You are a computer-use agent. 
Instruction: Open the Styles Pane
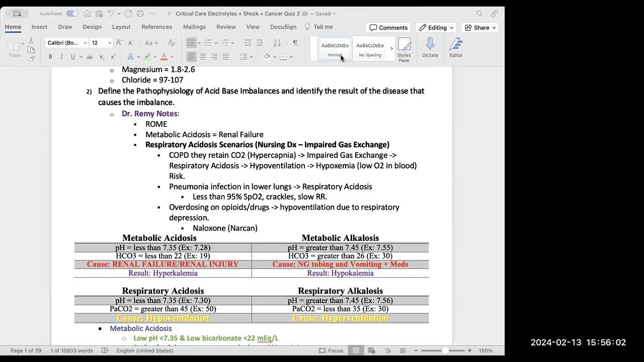(x=404, y=49)
